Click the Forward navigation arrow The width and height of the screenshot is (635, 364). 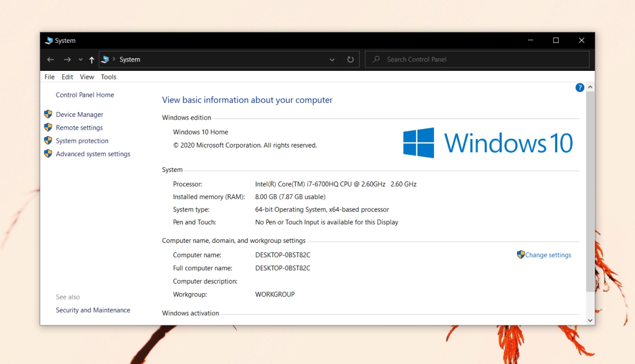(x=67, y=59)
